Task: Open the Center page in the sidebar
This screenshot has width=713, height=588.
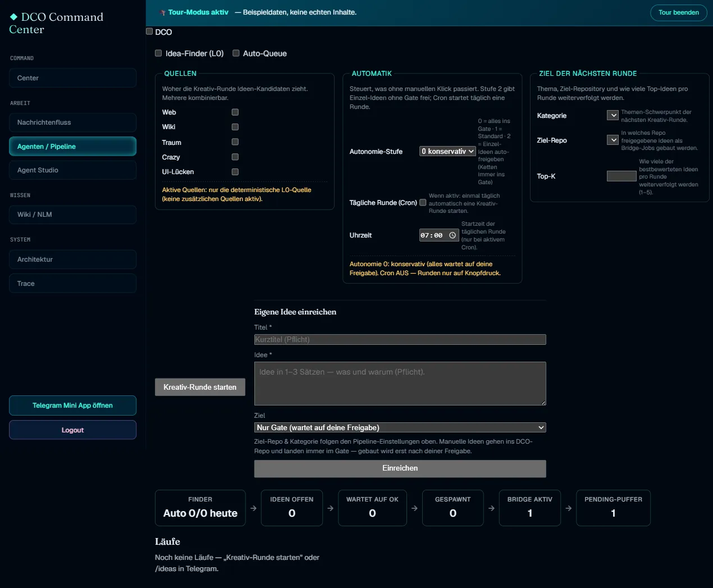Action: [x=72, y=78]
